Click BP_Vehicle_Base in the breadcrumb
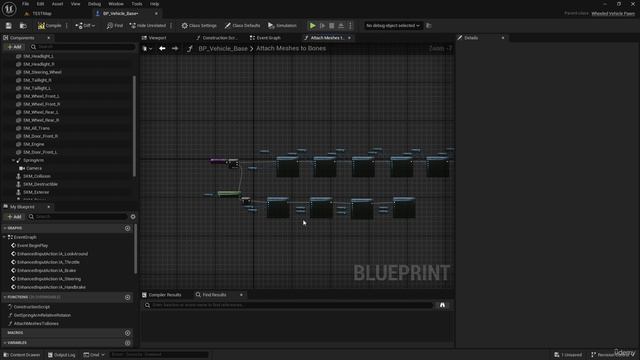Image resolution: width=640 pixels, height=360 pixels. [x=223, y=49]
